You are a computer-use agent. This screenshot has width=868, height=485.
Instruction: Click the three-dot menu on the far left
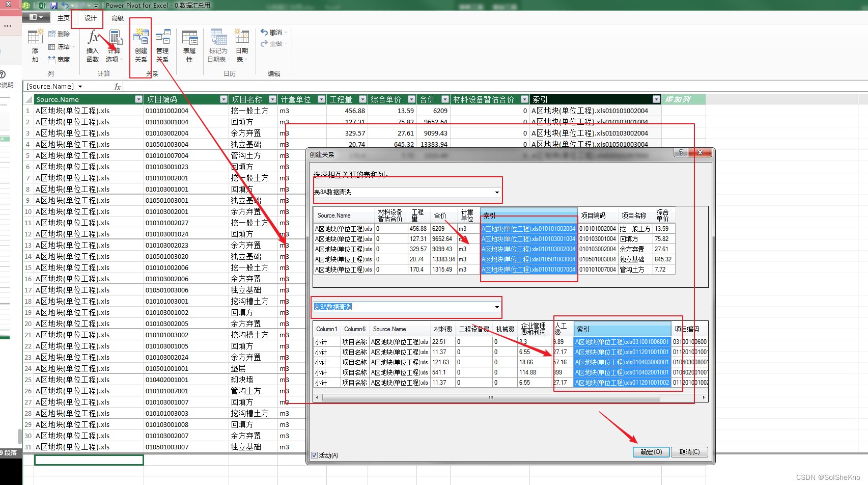[x=8, y=25]
